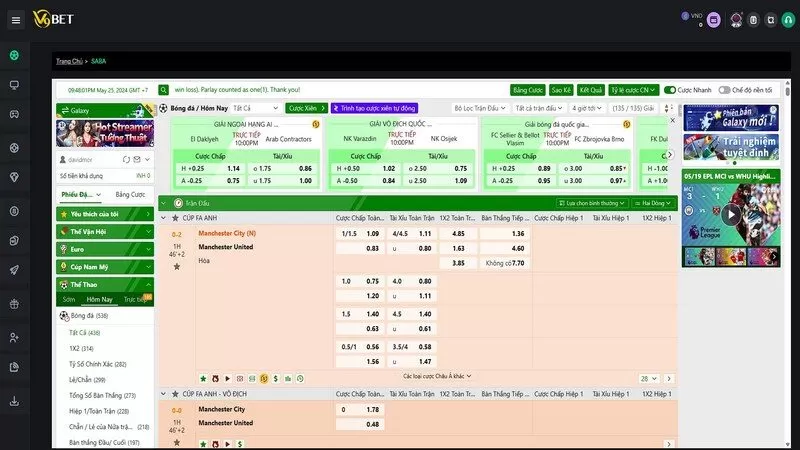Select the Hôm Nay tab under Thể Thao
The height and width of the screenshot is (450, 800).
(99, 299)
